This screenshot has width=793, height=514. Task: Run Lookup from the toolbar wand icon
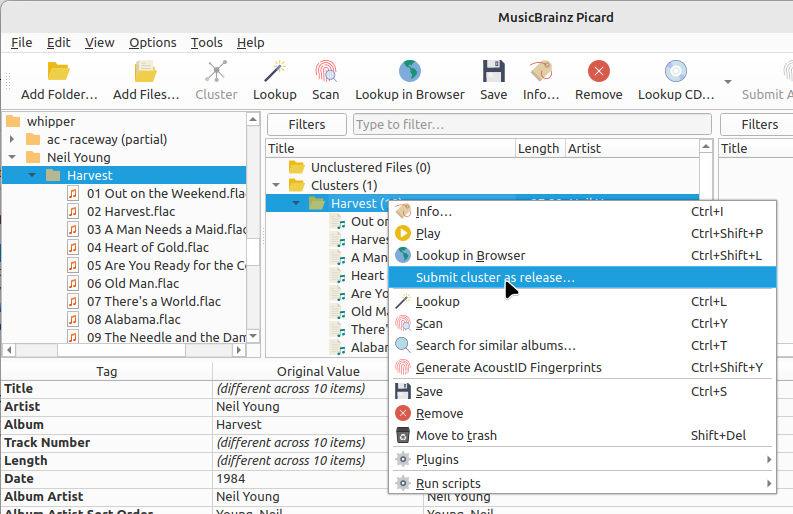[x=275, y=72]
